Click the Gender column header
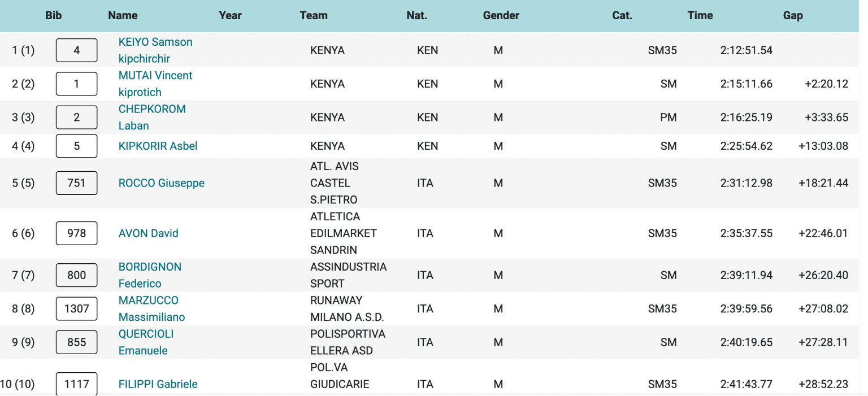The width and height of the screenshot is (868, 396). (501, 16)
